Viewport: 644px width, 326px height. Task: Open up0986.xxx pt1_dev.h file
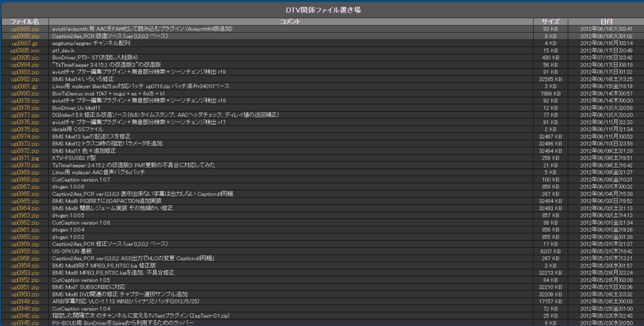tap(25, 51)
